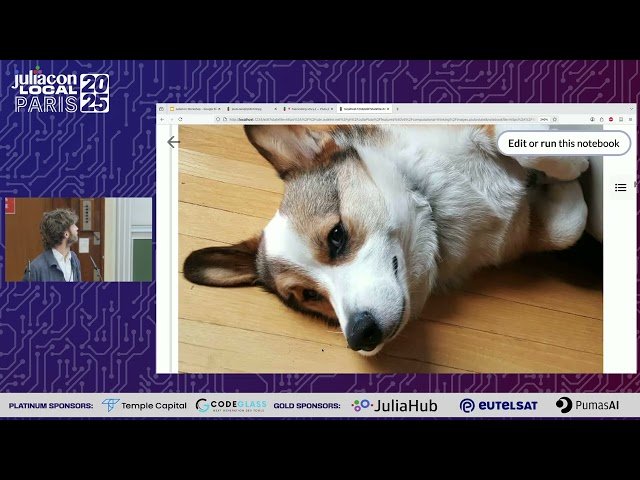640x480 pixels.
Task: Click the corgi photo in the notebook
Action: [390, 250]
